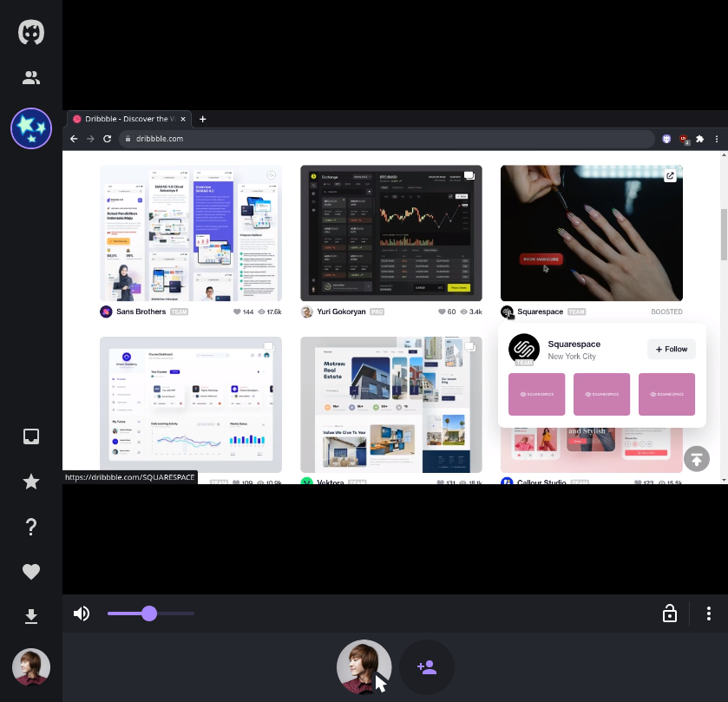This screenshot has height=702, width=728.
Task: Go forward in the browser
Action: coord(90,139)
